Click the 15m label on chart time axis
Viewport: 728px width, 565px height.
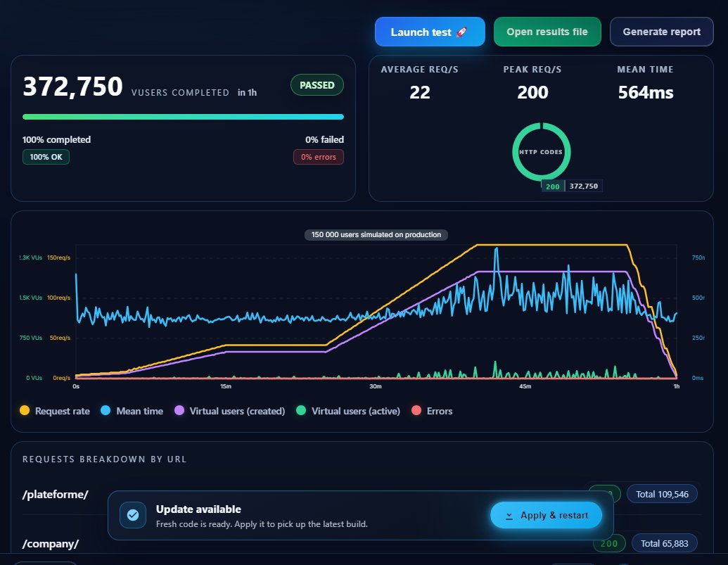pyautogui.click(x=226, y=386)
